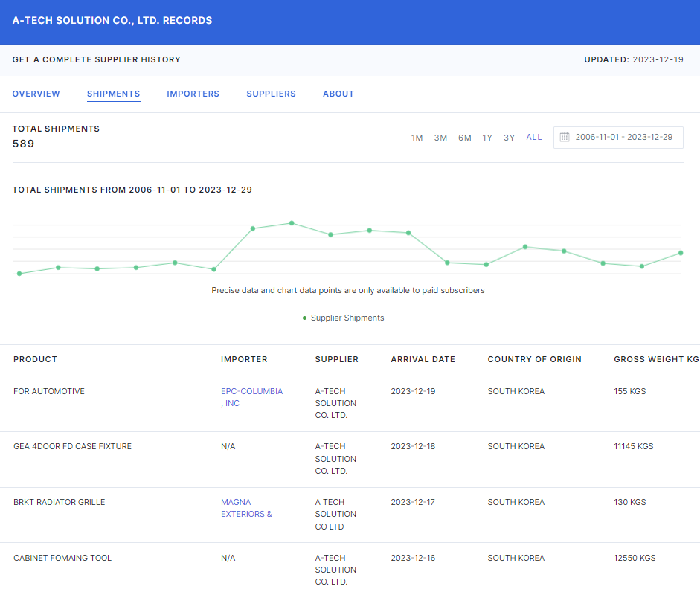This screenshot has height=592, width=700.
Task: Click the 155 KGS weight value
Action: pyautogui.click(x=630, y=391)
